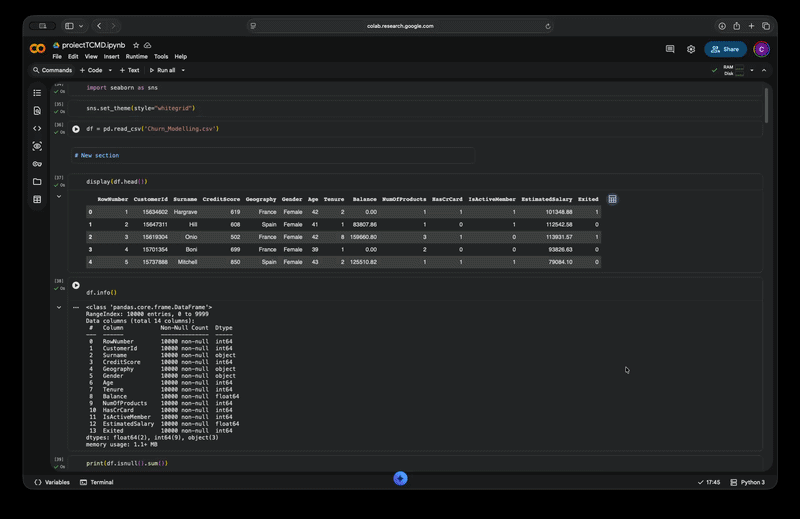This screenshot has height=519, width=800.
Task: Reload the page in the browser
Action: point(548,26)
